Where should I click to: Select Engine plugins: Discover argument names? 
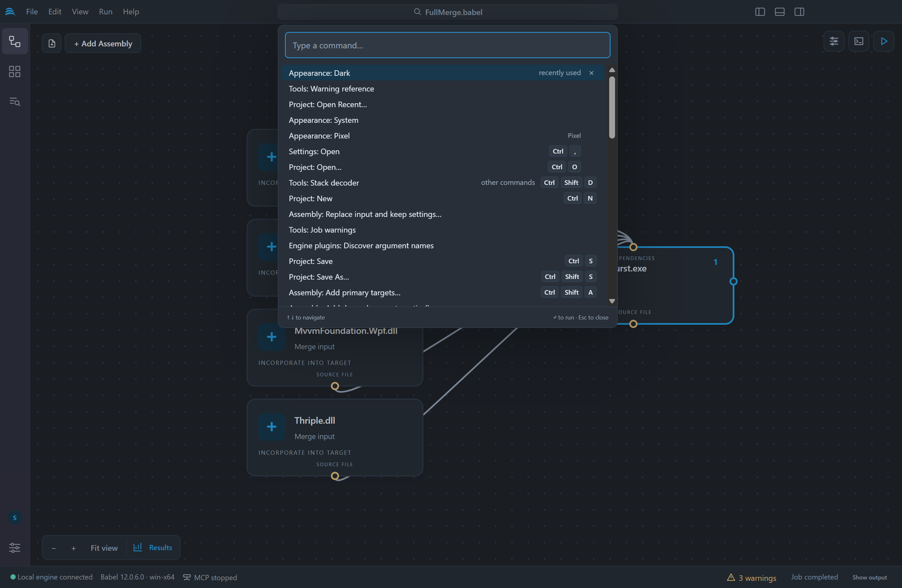(442, 246)
